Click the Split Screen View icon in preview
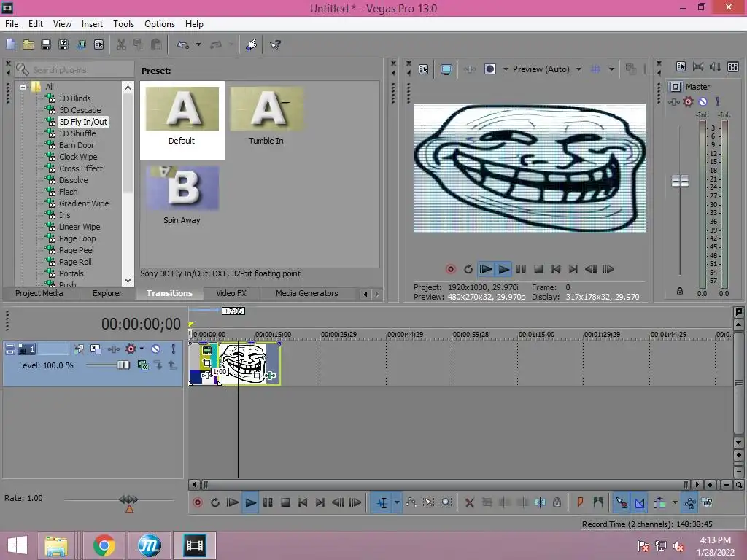This screenshot has height=560, width=747. (490, 69)
